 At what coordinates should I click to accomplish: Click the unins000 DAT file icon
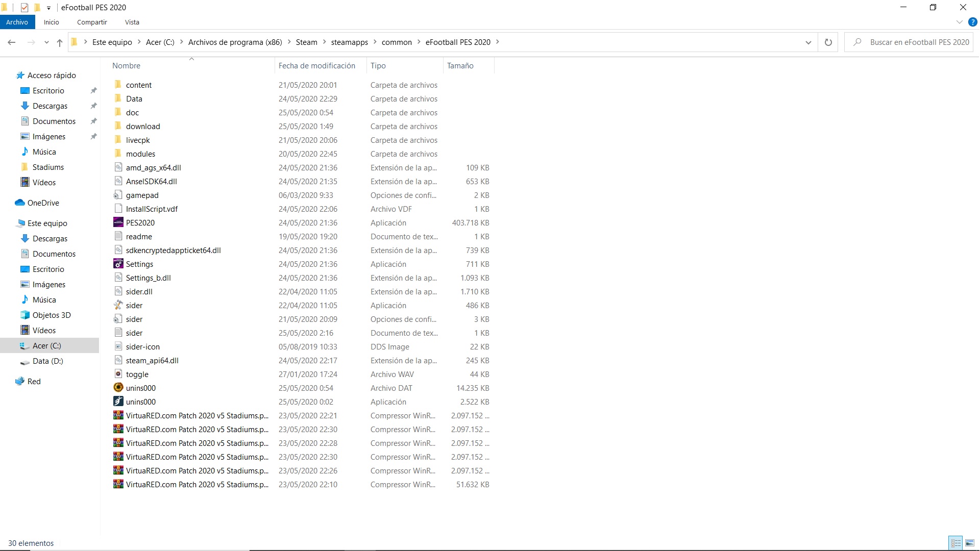[118, 388]
